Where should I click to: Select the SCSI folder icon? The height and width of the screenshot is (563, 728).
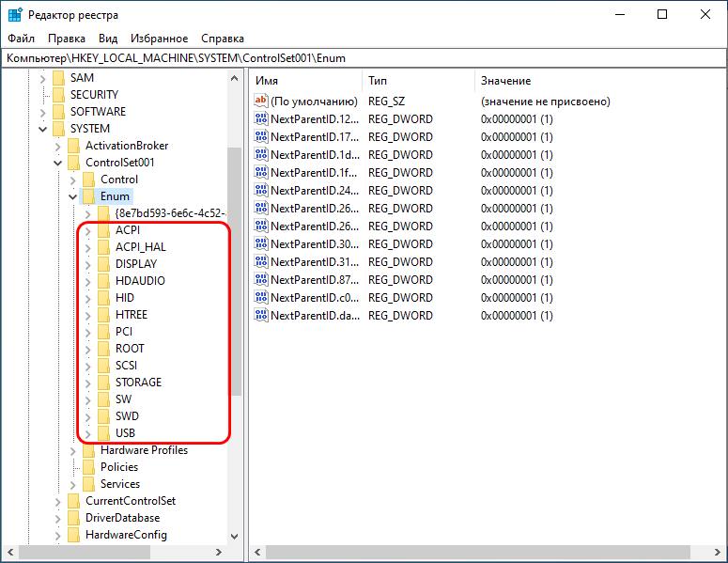(x=104, y=366)
